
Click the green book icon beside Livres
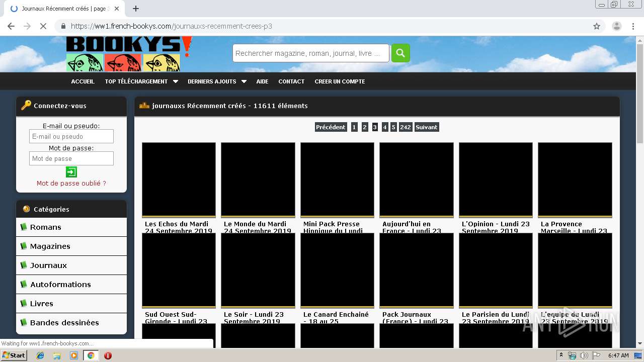23,303
